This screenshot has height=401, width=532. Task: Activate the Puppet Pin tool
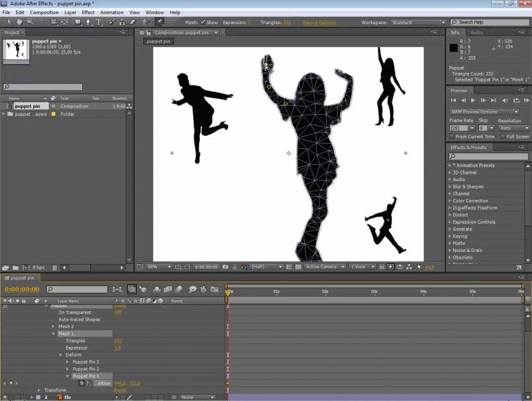pyautogui.click(x=160, y=22)
